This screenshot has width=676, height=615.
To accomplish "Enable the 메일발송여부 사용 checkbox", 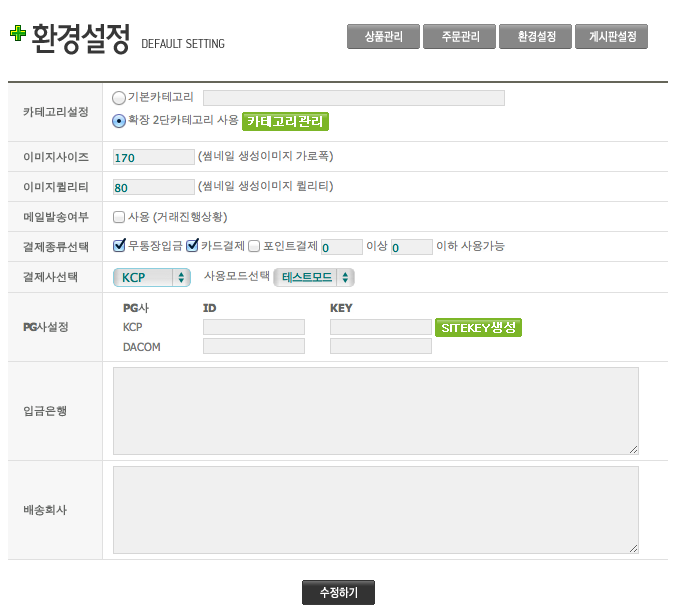I will (x=119, y=216).
